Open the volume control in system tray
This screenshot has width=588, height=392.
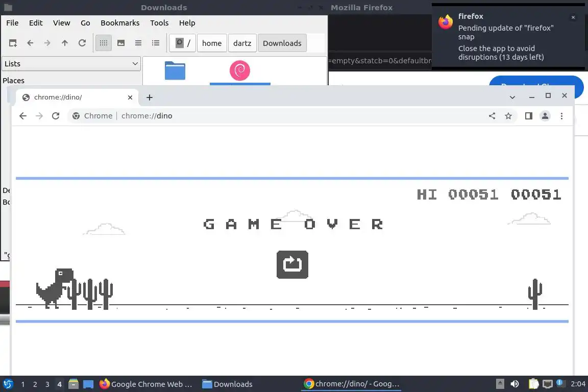(x=515, y=384)
